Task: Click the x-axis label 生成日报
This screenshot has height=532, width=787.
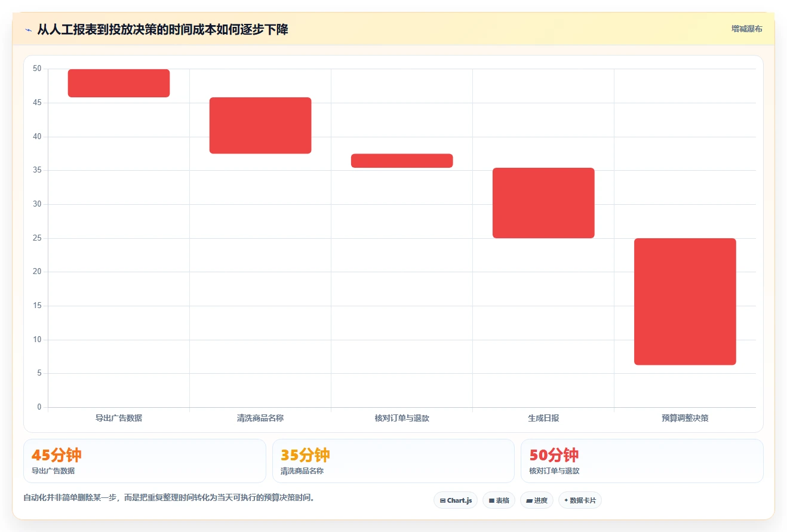Action: pos(543,418)
